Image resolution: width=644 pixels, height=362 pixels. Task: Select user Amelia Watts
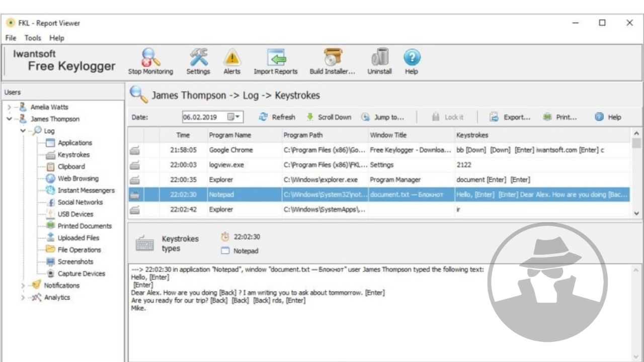pos(49,107)
